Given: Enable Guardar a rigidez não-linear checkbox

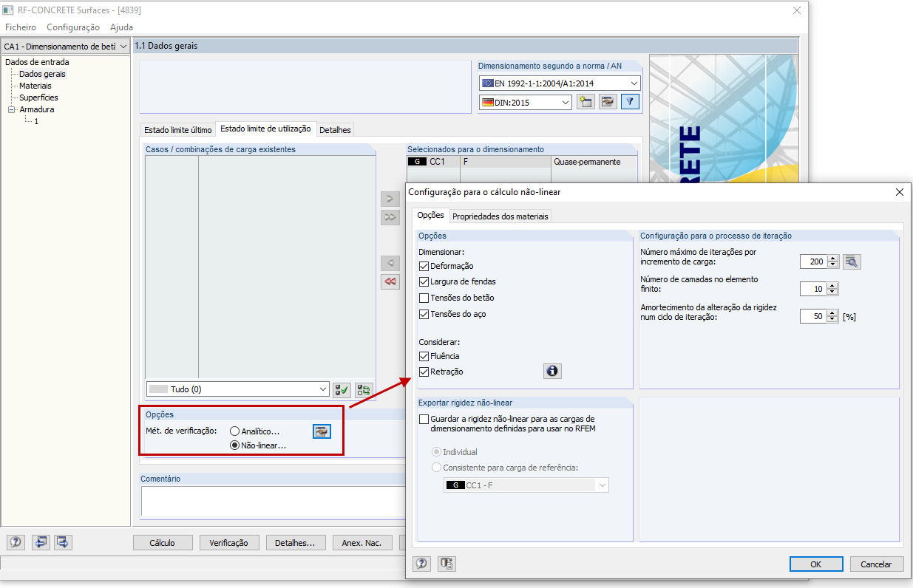Looking at the screenshot, I should tap(424, 419).
